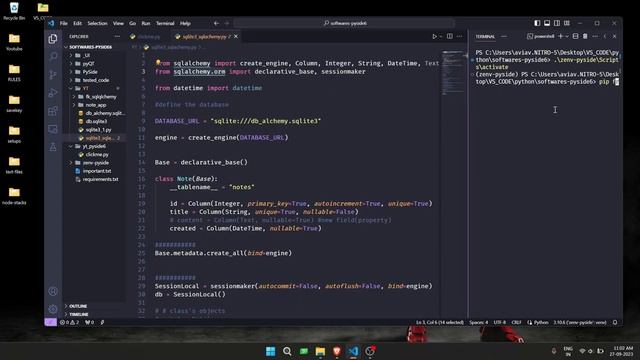640x360 pixels.
Task: Open requirements.txt in explorer
Action: (100, 179)
